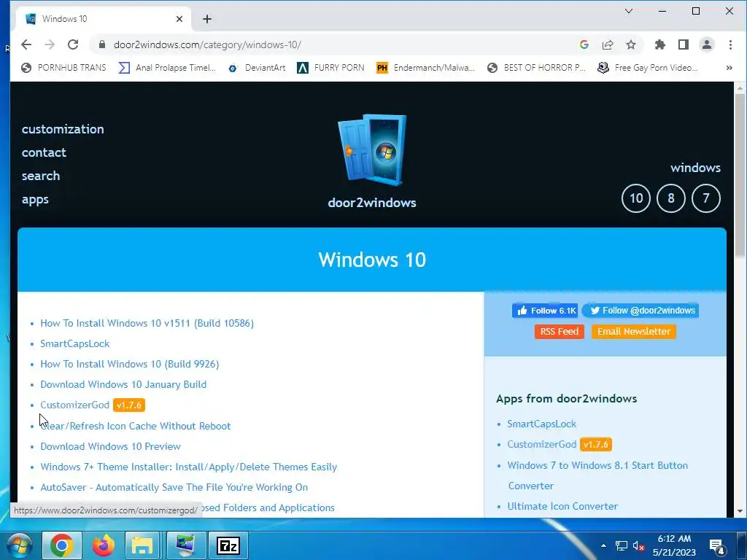Select the Windows 10 circle button
This screenshot has height=560, width=747.
click(636, 198)
